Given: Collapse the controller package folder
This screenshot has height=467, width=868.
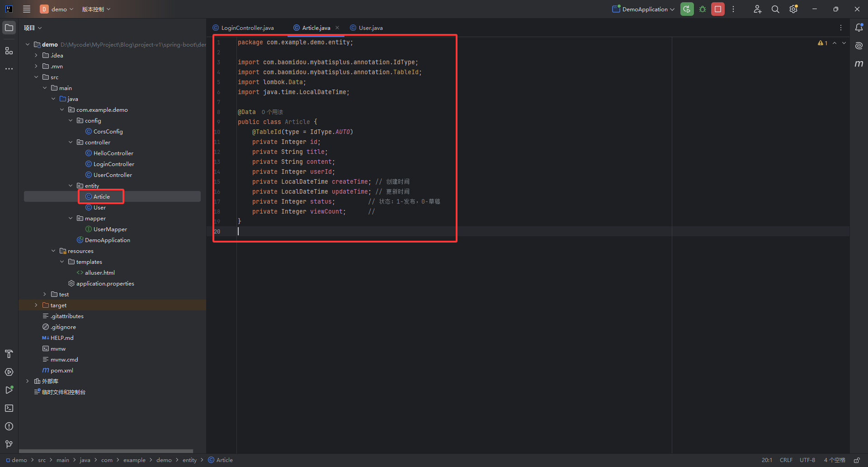Looking at the screenshot, I should pyautogui.click(x=71, y=142).
